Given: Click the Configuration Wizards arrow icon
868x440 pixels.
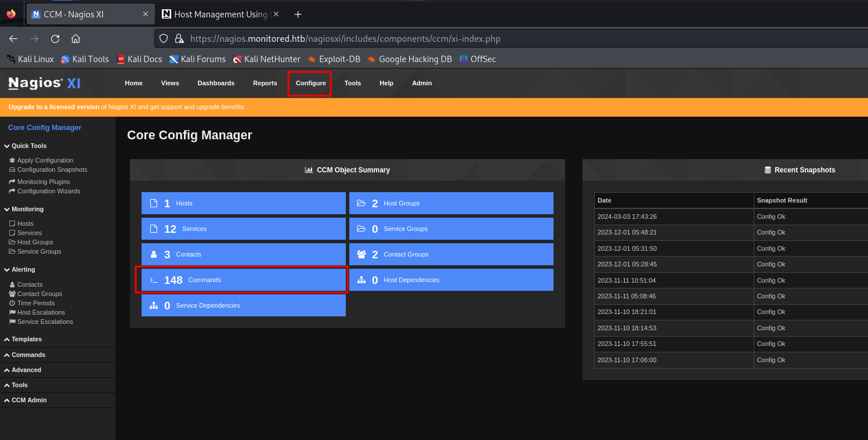Looking at the screenshot, I should [x=12, y=191].
